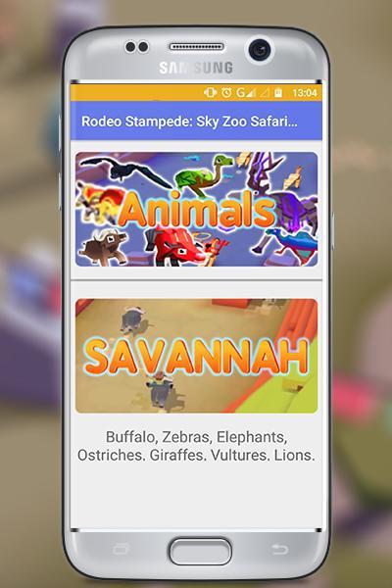
Task: Tap the battery icon in status bar
Action: [278, 93]
